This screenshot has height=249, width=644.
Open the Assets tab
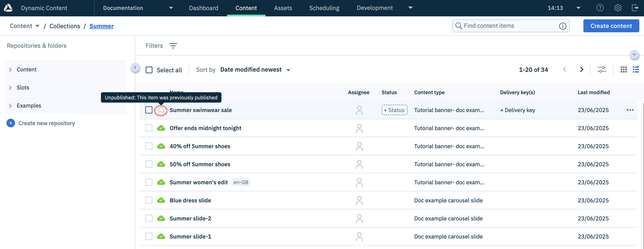(x=283, y=8)
